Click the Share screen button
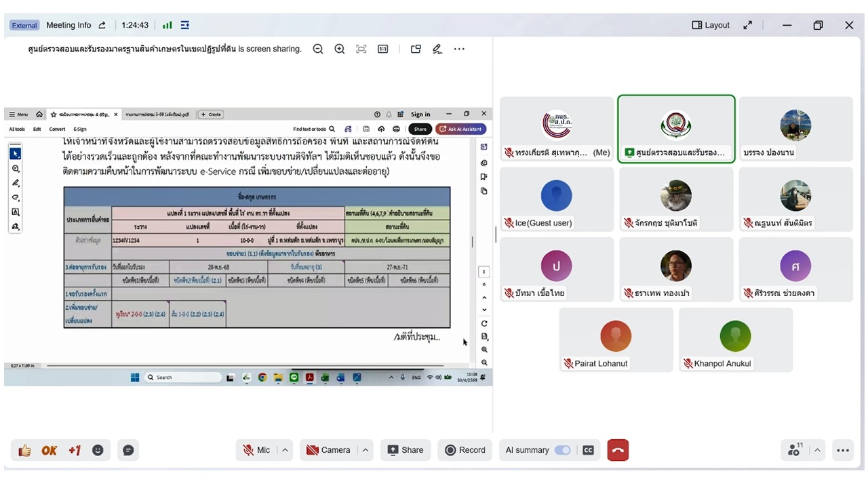The image size is (868, 488). [x=405, y=450]
